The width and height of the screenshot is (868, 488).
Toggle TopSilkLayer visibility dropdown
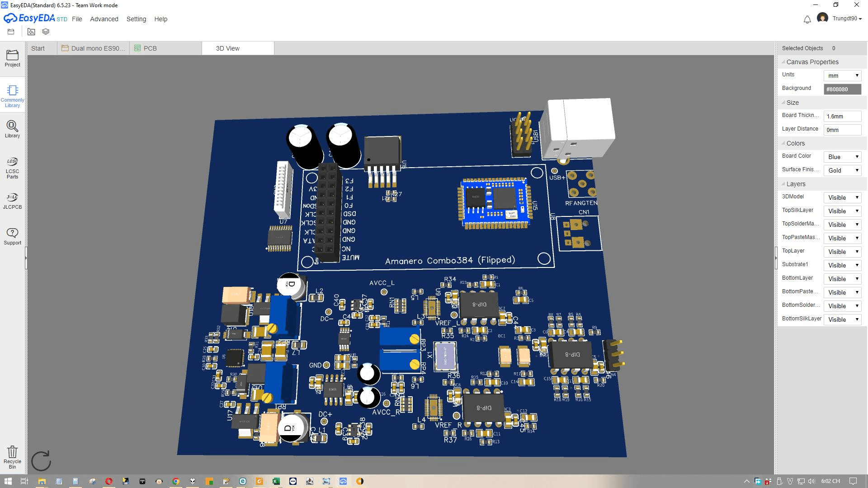click(x=842, y=211)
